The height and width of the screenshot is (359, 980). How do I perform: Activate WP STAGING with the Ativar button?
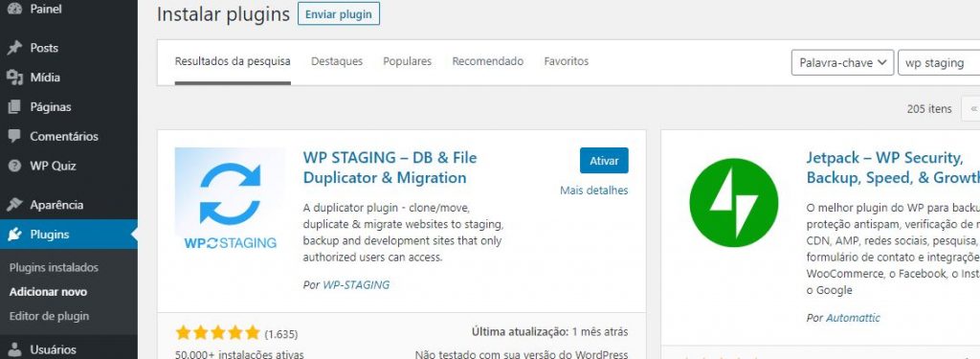(x=605, y=161)
